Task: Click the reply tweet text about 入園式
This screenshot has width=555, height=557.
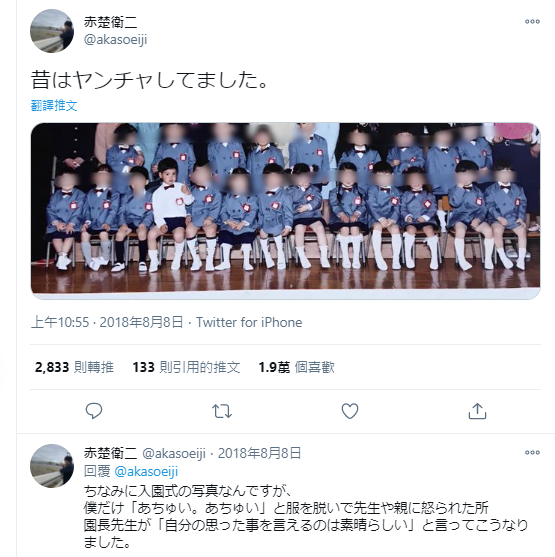Action: tap(306, 517)
